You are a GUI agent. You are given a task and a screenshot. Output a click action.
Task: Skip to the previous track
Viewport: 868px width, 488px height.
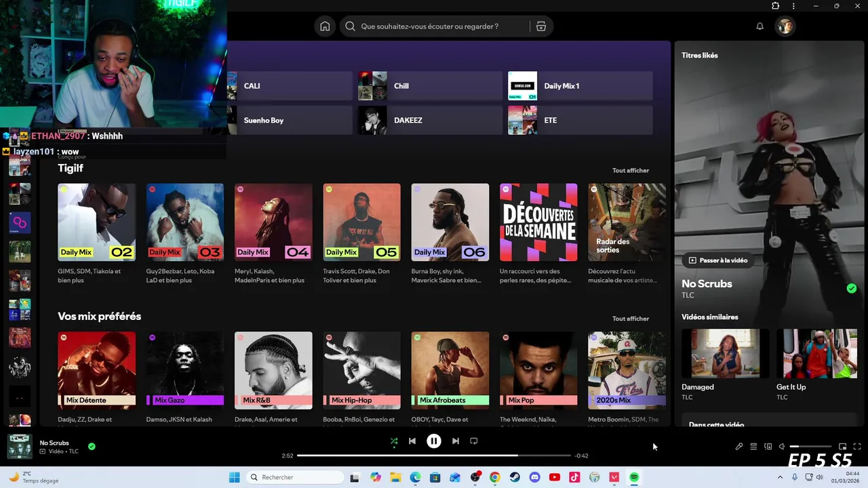(x=412, y=441)
